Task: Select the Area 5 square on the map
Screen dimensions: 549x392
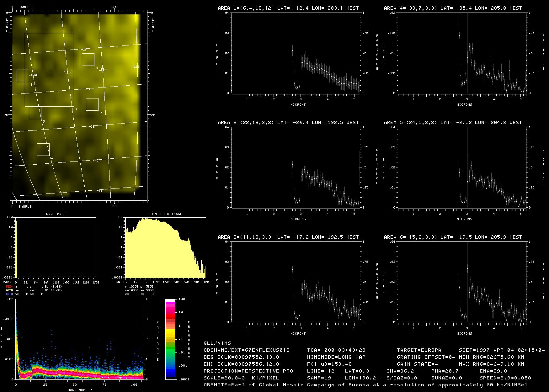Action: 35,113
